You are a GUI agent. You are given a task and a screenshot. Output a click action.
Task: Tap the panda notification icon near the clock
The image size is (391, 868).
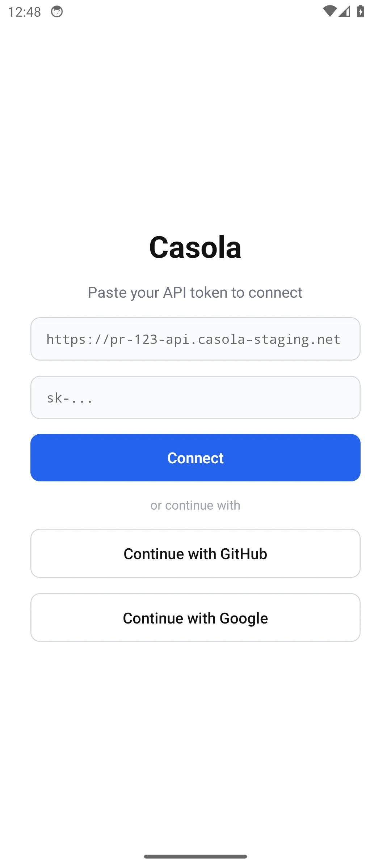[57, 12]
